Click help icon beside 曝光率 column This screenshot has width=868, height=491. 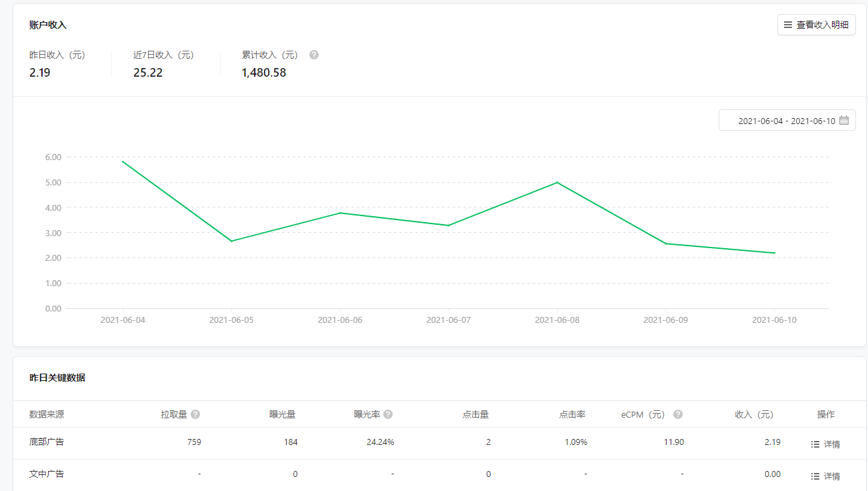click(388, 414)
